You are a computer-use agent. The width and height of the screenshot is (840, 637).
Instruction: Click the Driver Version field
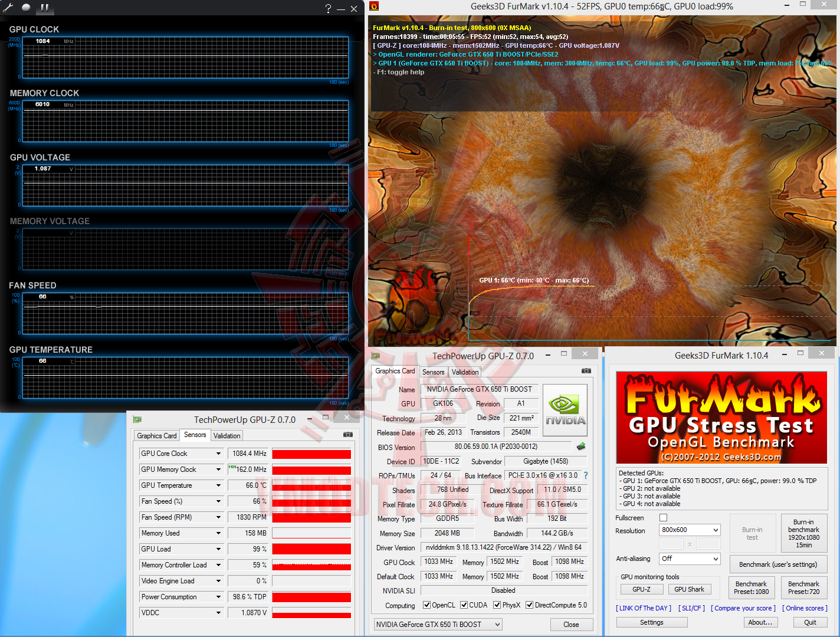pos(504,547)
